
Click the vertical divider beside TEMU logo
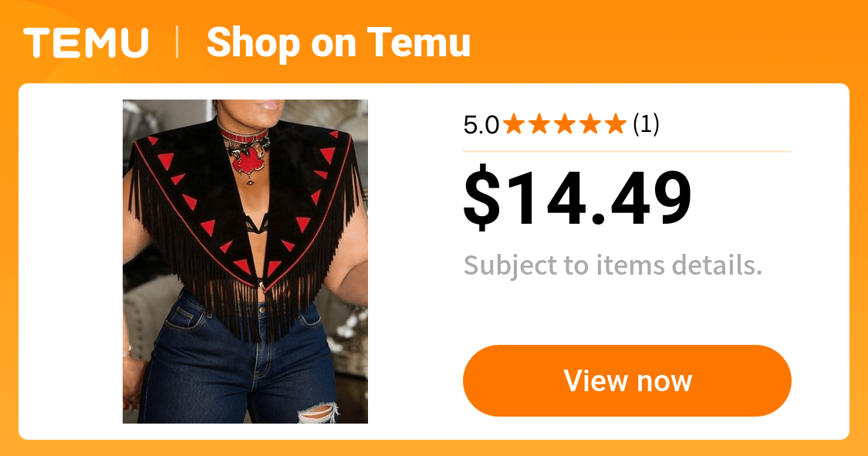click(177, 42)
